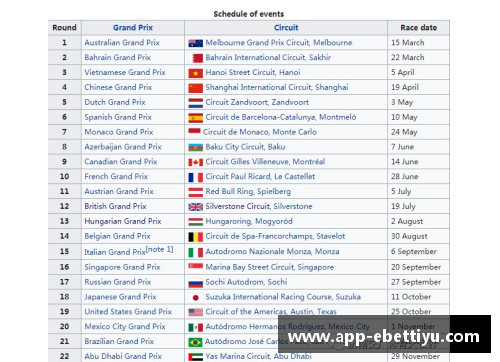Image resolution: width=500 pixels, height=362 pixels.
Task: Open the Circuit column header link
Action: pos(286,28)
